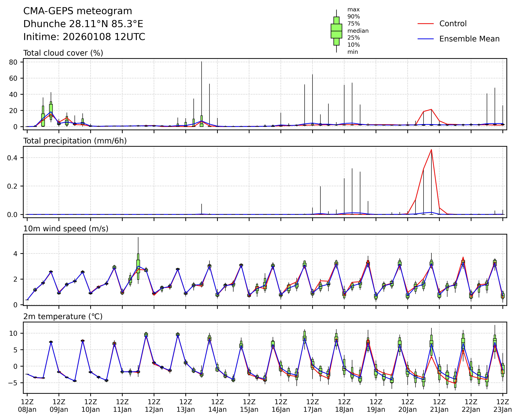
Task: Click the '12Z 23Jan' axis tick label
Action: coord(503,406)
